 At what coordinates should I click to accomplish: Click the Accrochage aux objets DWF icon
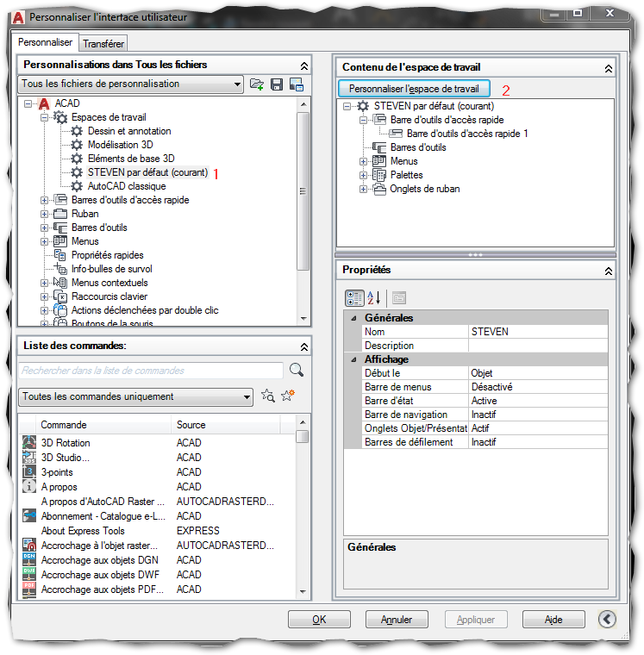point(28,574)
